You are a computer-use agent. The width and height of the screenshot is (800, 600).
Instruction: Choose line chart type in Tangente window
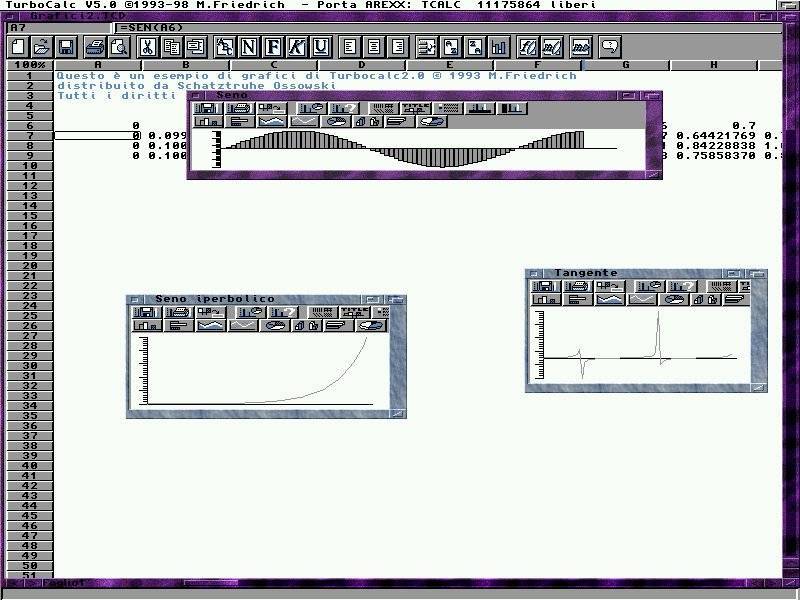point(642,299)
